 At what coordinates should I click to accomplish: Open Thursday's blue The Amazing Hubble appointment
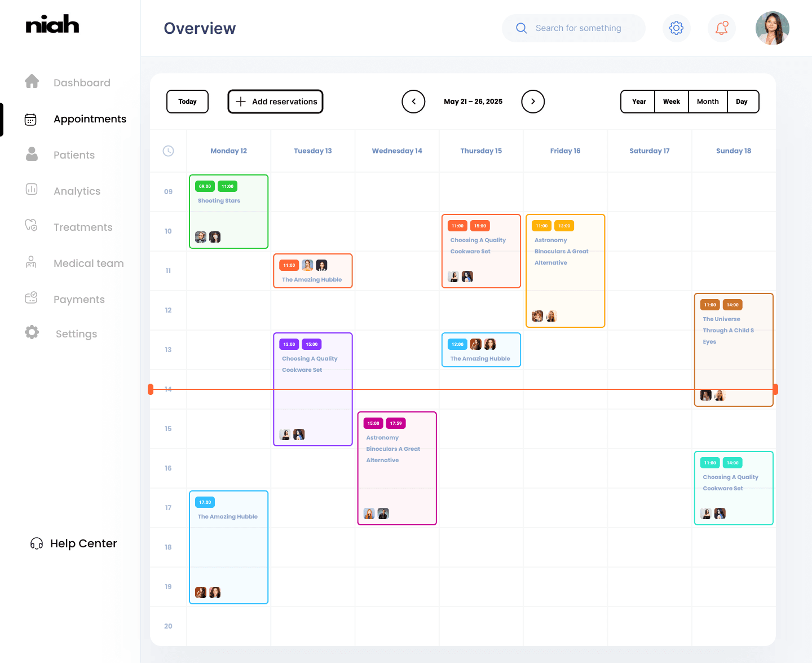pos(481,350)
